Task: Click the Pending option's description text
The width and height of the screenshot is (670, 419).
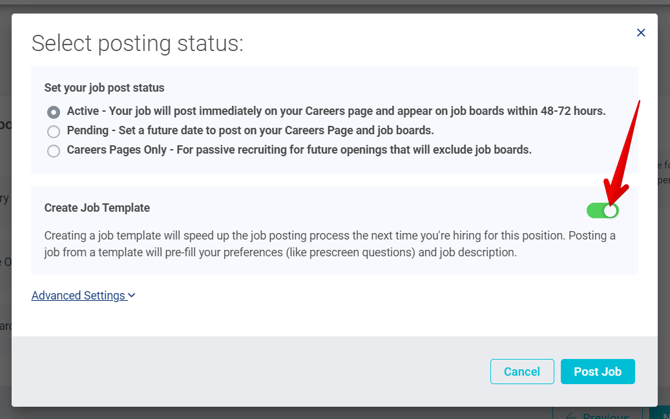Action: (250, 131)
